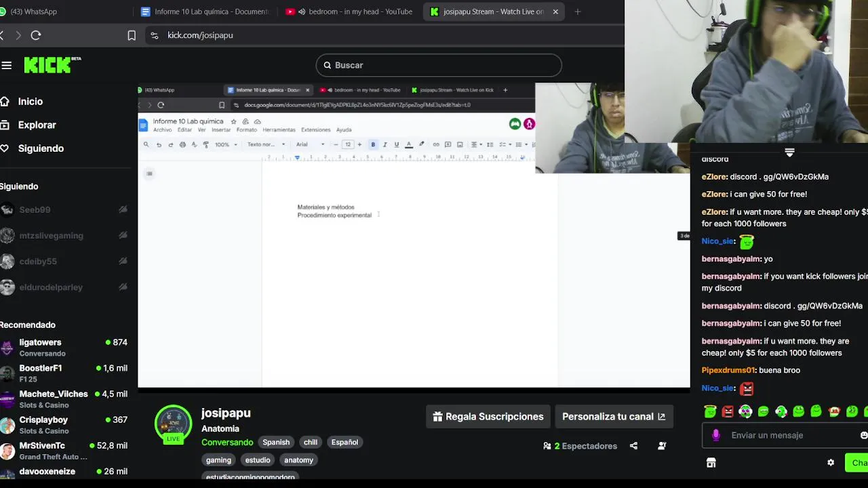Switch to the bedroom - in my head YouTube tab

[x=349, y=12]
